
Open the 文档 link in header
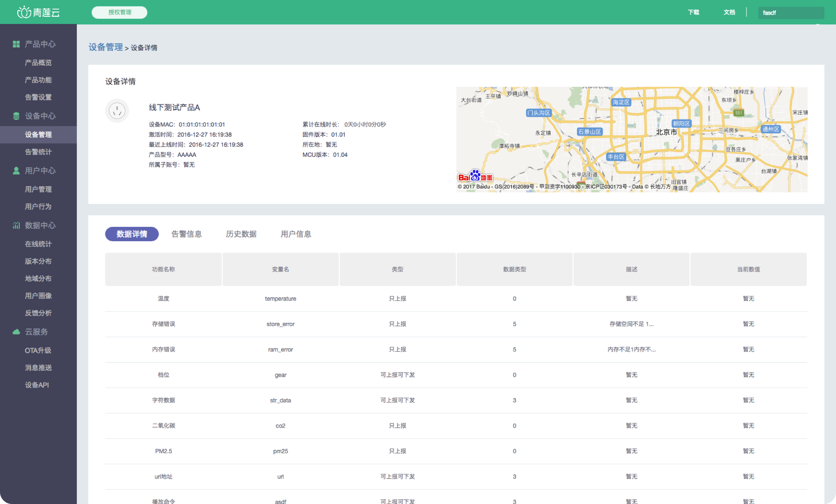coord(729,12)
